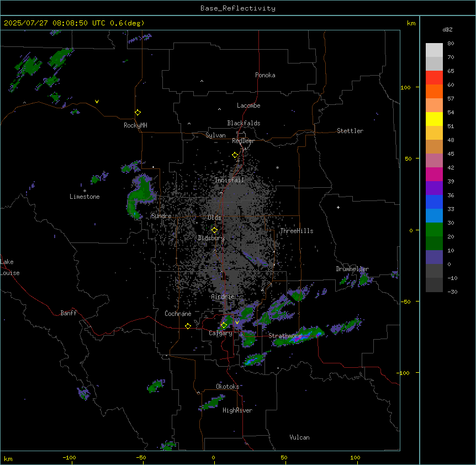Click the Okotoks label
Image resolution: width=476 pixels, height=465 pixels.
tap(228, 387)
